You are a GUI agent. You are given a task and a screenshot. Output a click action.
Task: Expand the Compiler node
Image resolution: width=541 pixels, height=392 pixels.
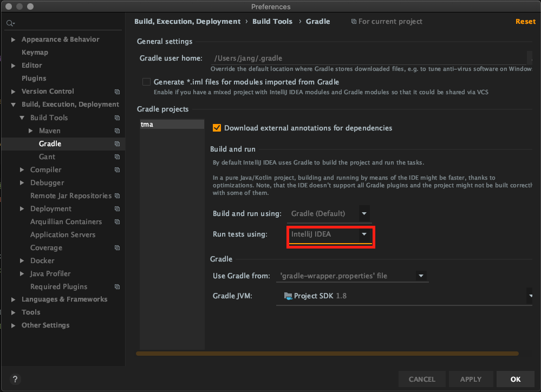click(22, 170)
